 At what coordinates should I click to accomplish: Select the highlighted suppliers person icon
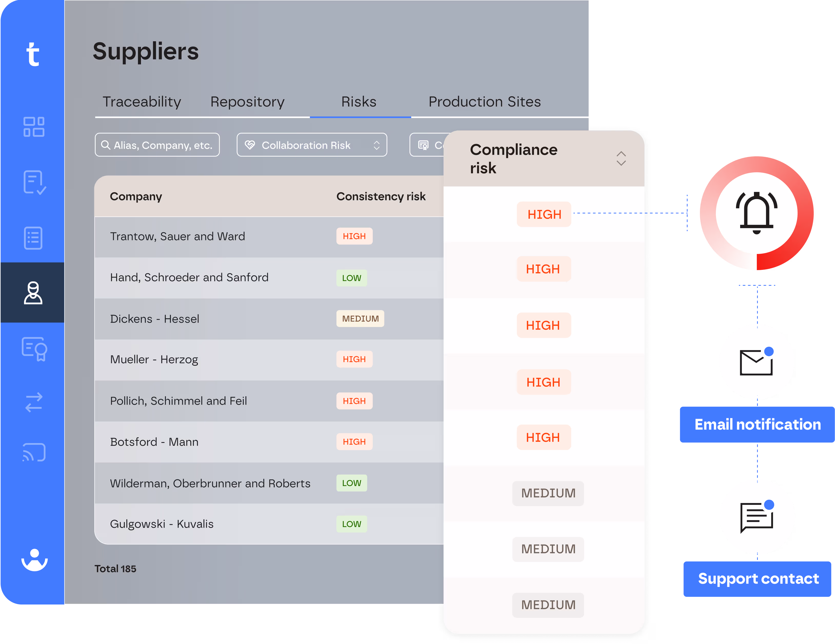[34, 293]
